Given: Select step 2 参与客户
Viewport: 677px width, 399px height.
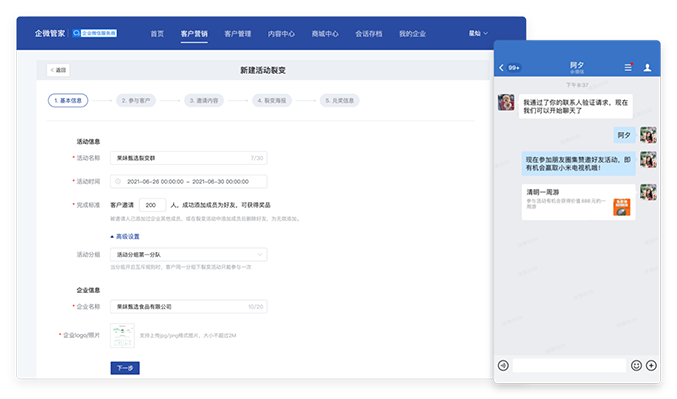Looking at the screenshot, I should tap(136, 101).
